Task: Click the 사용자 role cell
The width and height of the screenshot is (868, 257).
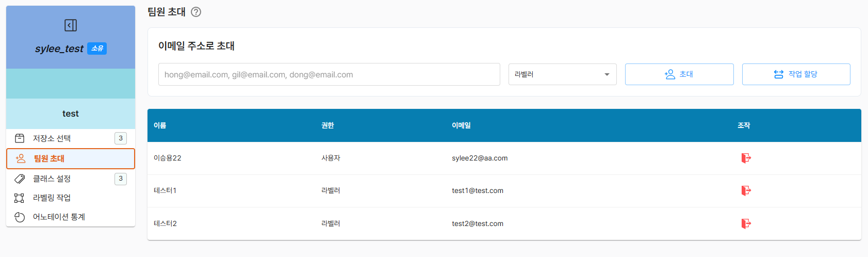Action: point(331,158)
